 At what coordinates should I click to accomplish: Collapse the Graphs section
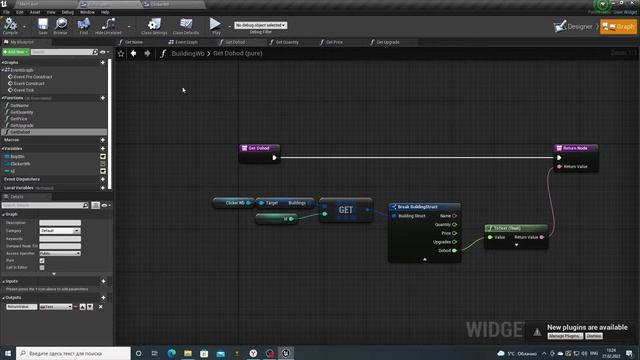pyautogui.click(x=2, y=63)
